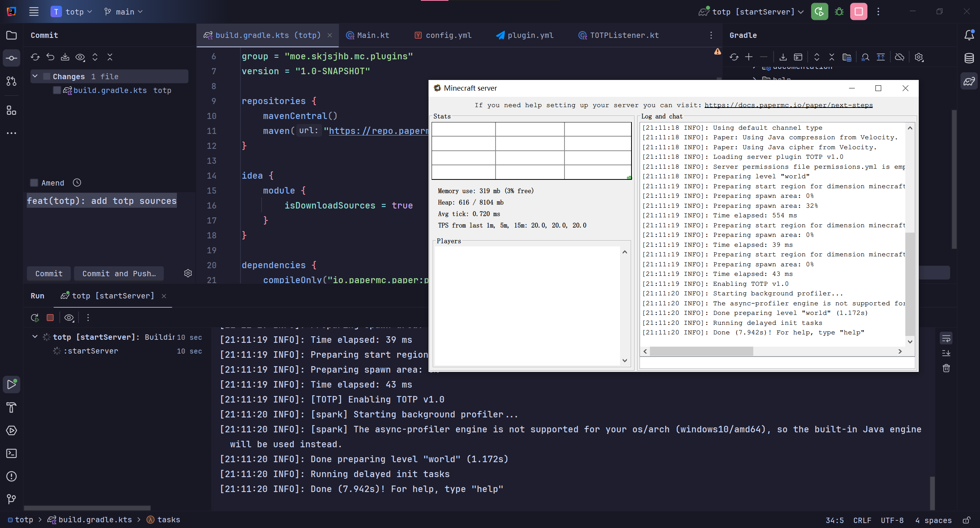Select all files under Changes

coord(46,76)
